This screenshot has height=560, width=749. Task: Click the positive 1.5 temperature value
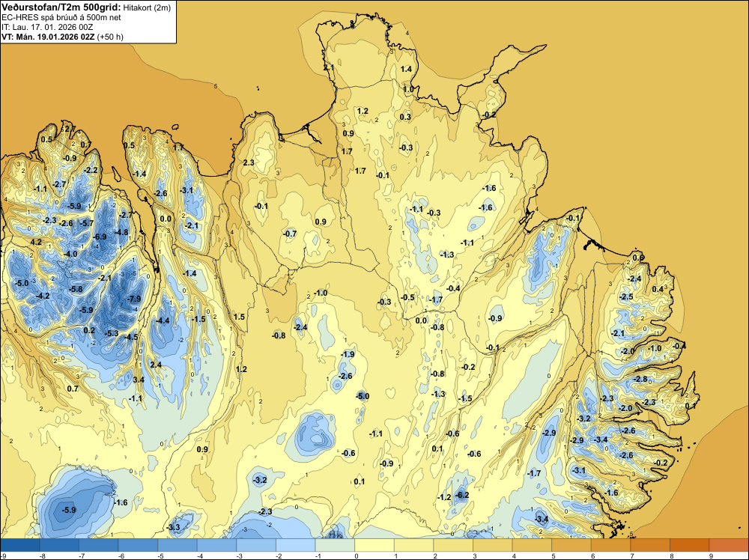(x=239, y=317)
